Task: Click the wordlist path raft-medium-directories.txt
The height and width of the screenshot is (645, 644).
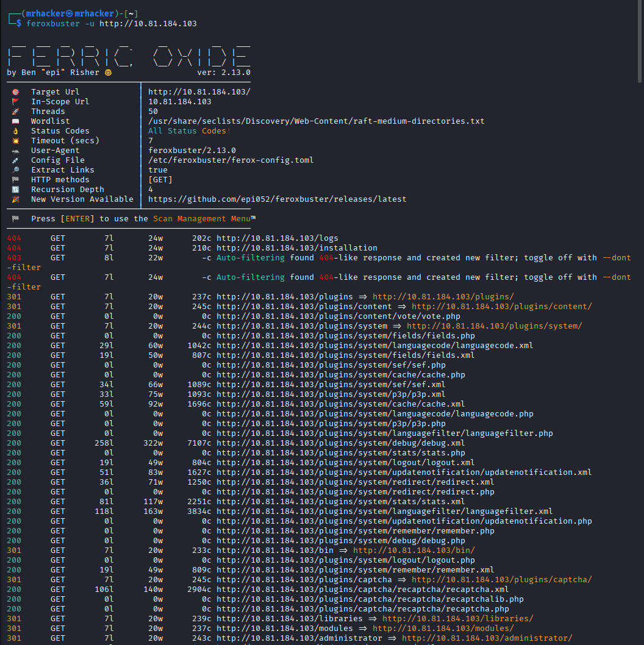Action: tap(316, 121)
